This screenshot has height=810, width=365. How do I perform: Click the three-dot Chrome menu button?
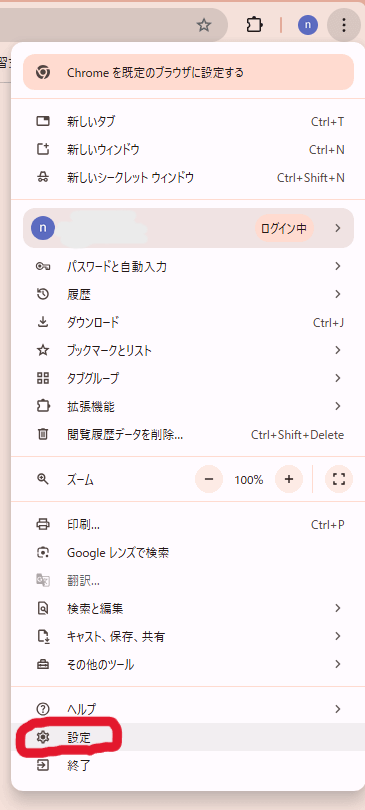(x=344, y=24)
